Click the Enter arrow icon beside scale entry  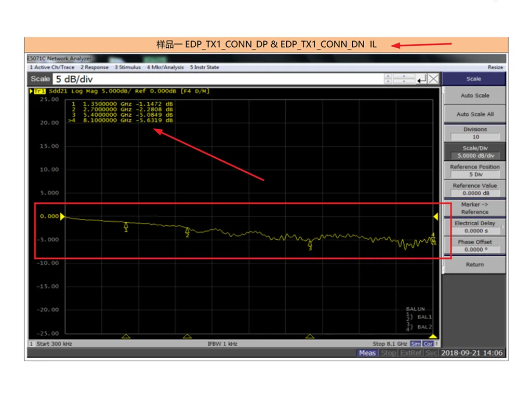click(422, 79)
